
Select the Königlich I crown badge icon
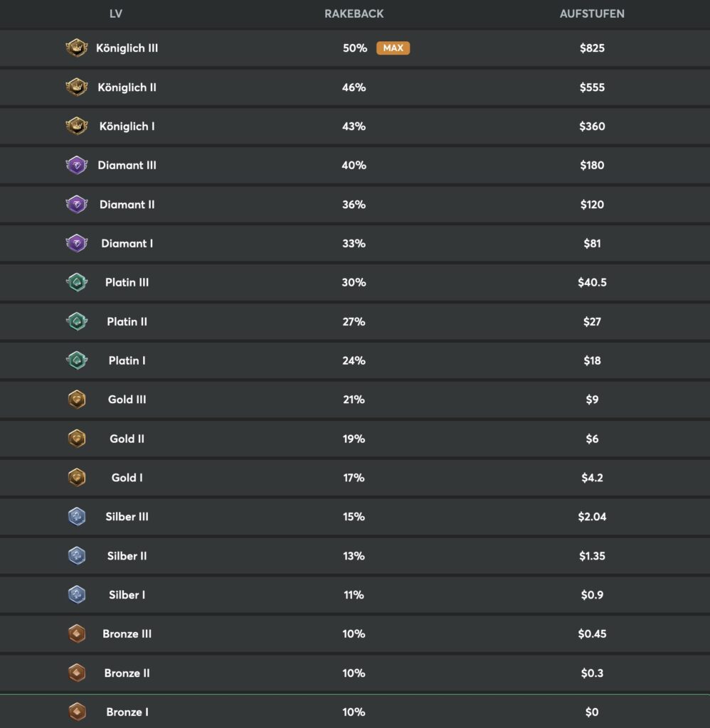point(77,127)
